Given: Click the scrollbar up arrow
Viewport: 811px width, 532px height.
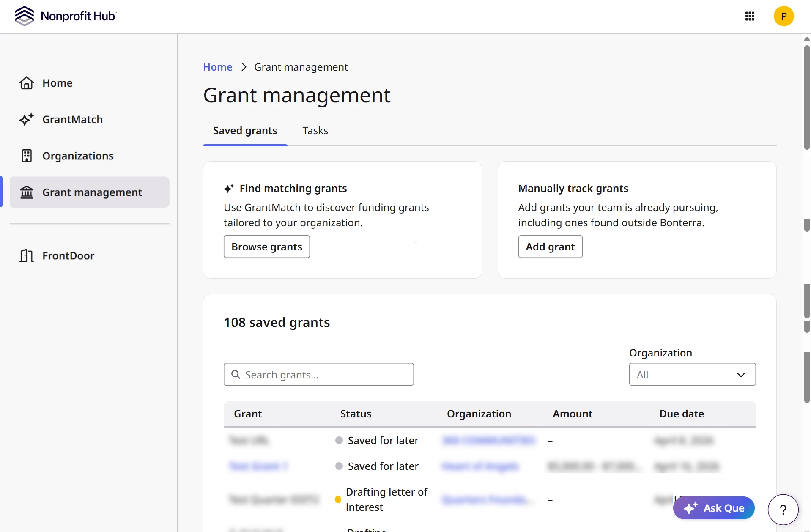Looking at the screenshot, I should tap(807, 39).
